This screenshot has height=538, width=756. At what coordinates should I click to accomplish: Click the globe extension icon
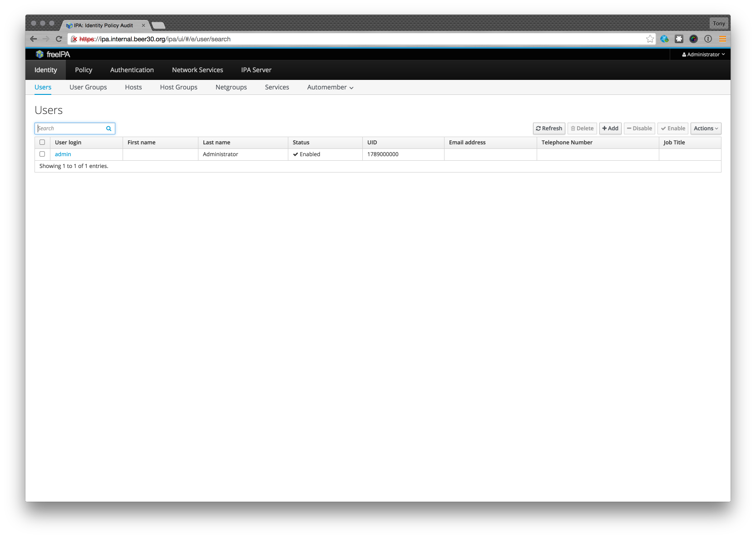point(664,39)
